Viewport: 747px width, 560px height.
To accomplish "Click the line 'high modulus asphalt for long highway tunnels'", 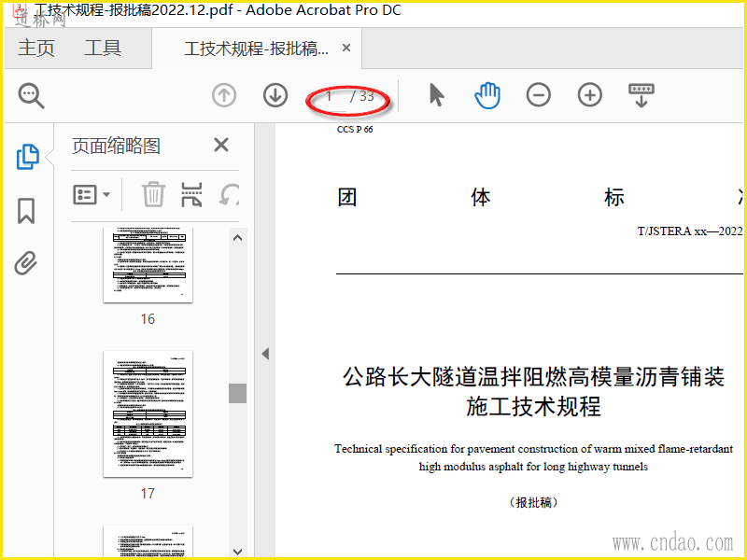I will tap(533, 467).
